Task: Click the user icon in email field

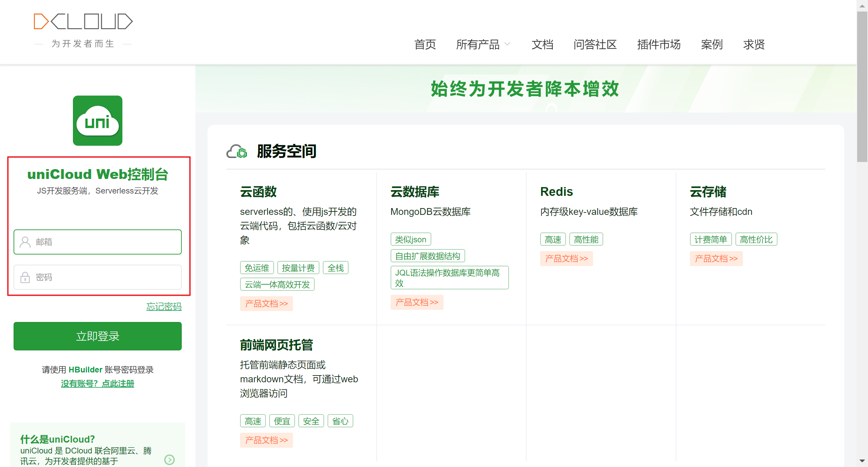Action: [x=25, y=242]
